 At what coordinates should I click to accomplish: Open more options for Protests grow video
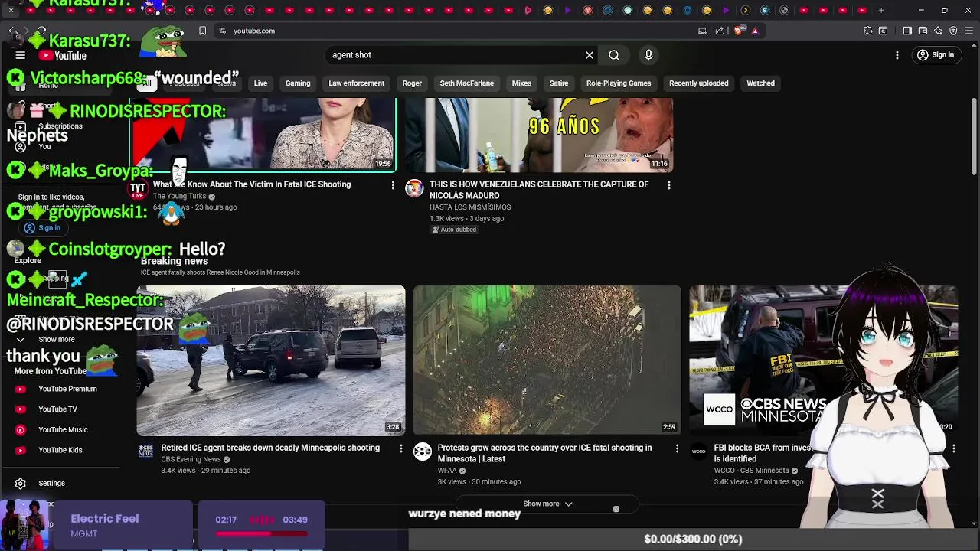pos(677,448)
